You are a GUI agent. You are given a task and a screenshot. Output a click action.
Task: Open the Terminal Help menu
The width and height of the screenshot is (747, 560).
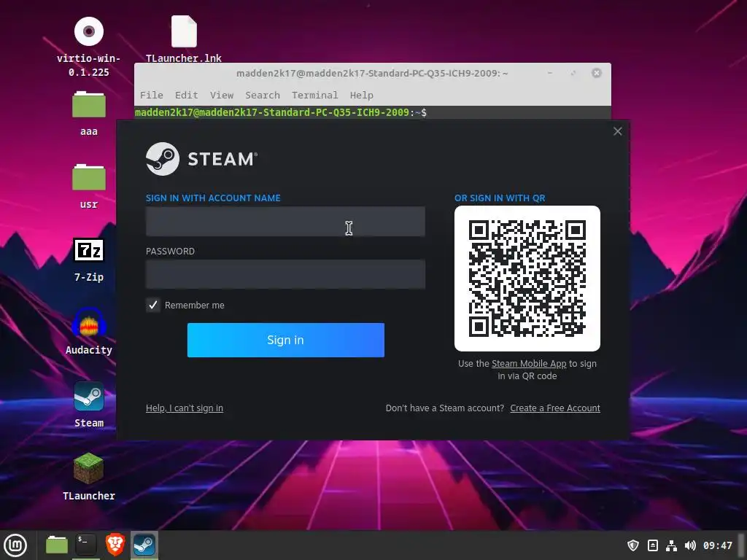tap(362, 96)
